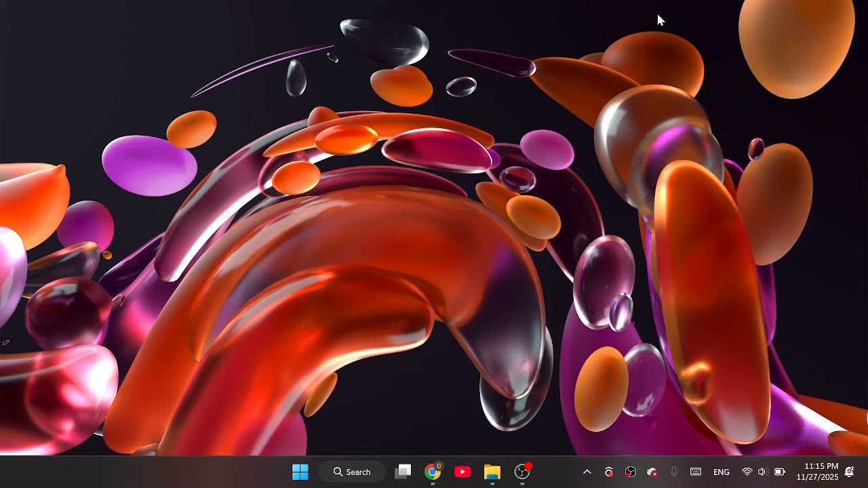Click the OneDrive cloud tray icon
The height and width of the screenshot is (488, 868).
click(652, 472)
